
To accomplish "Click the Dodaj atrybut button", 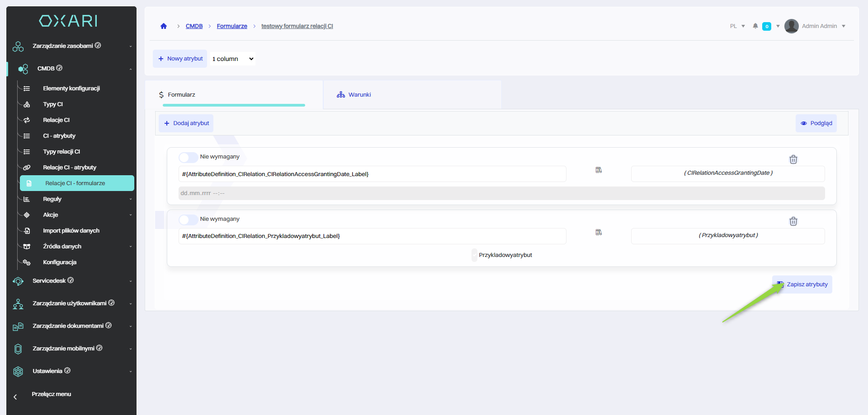I will click(x=186, y=123).
